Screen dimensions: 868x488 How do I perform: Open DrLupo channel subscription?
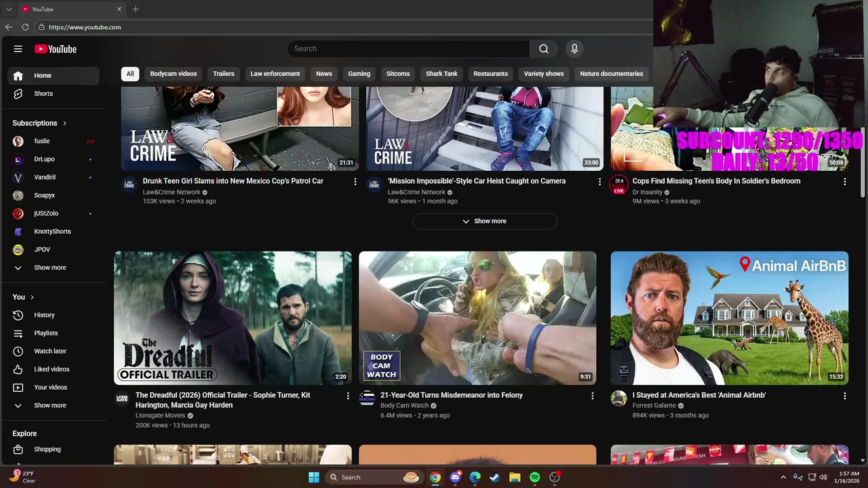tap(54, 159)
